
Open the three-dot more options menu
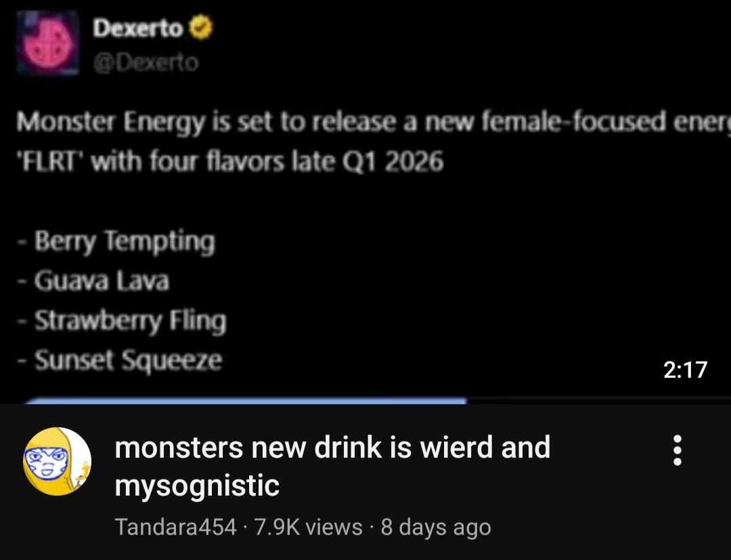[x=678, y=450]
